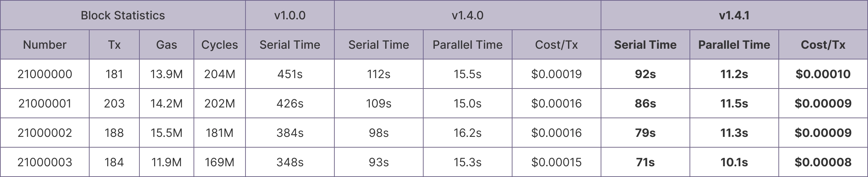Click the bold $0.00008 cost cell
The image size is (868, 177).
tap(823, 162)
